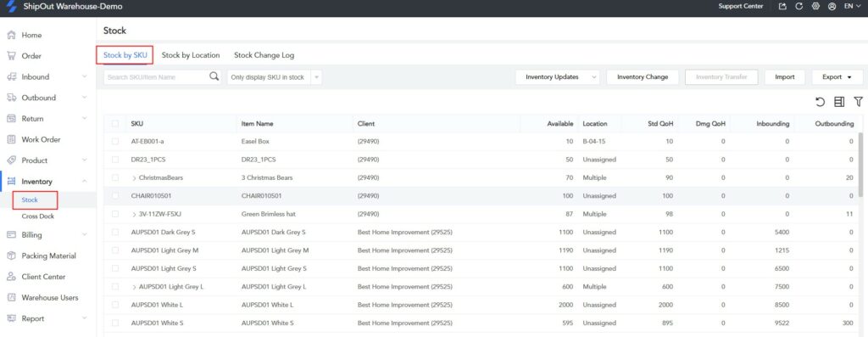Open the share/export icon in header
This screenshot has width=868, height=337.
(x=782, y=7)
